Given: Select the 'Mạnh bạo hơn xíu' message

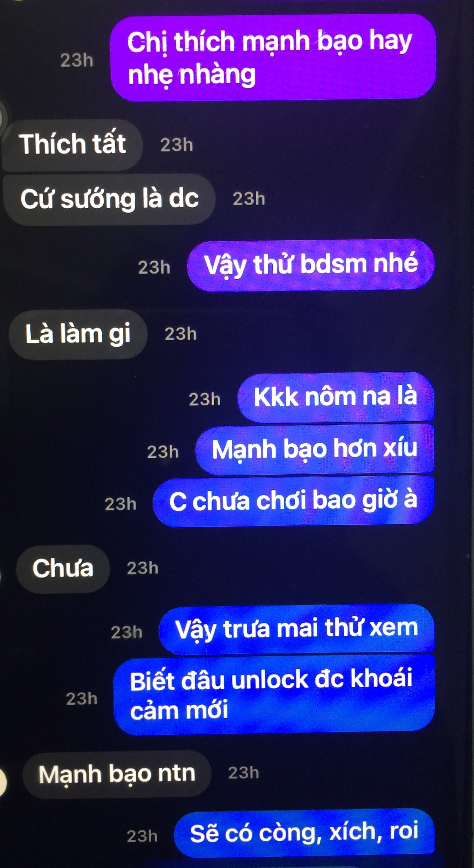Looking at the screenshot, I should click(x=314, y=450).
